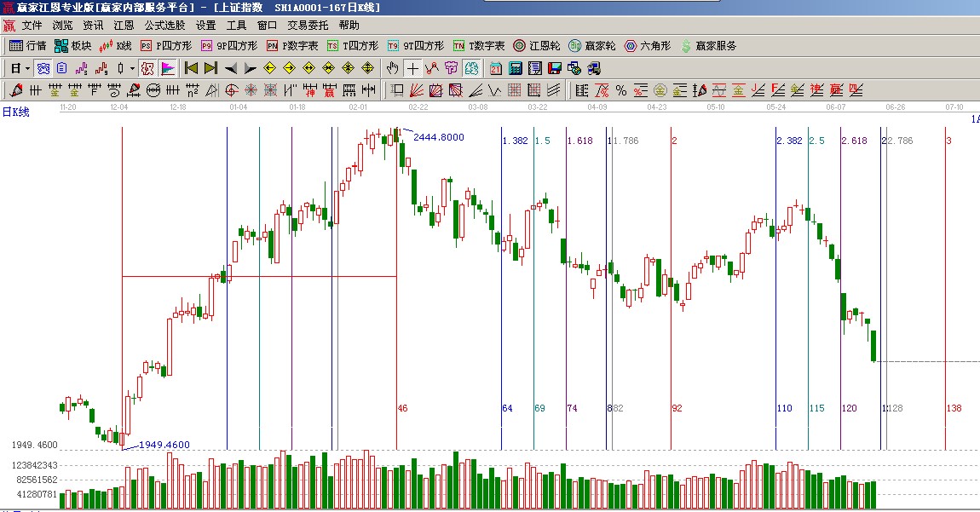Click the hand pan tool icon
This screenshot has width=980, height=512.
pos(392,68)
